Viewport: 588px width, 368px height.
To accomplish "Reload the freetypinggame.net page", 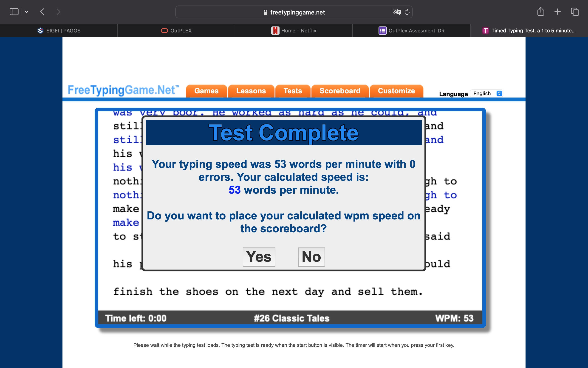I will coord(407,12).
